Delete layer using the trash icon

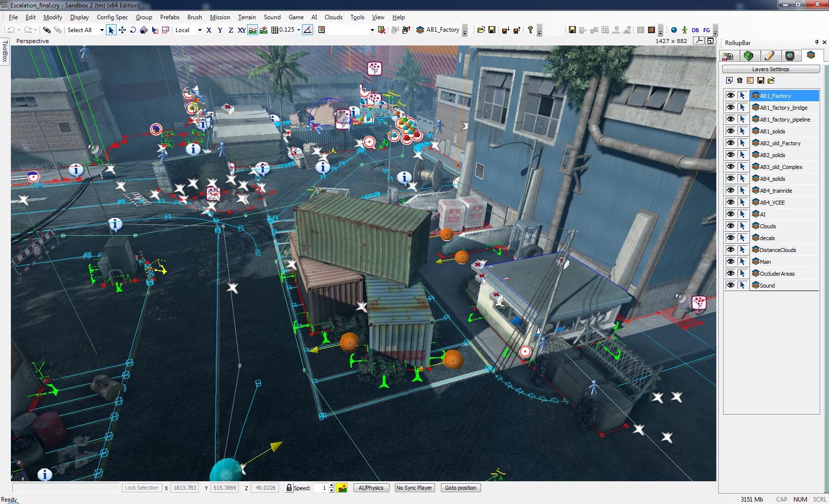point(740,80)
